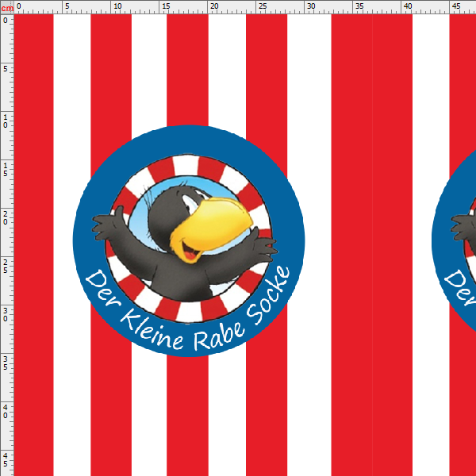Click the 5 mark on vertical ruler
The width and height of the screenshot is (476, 476).
6,68
